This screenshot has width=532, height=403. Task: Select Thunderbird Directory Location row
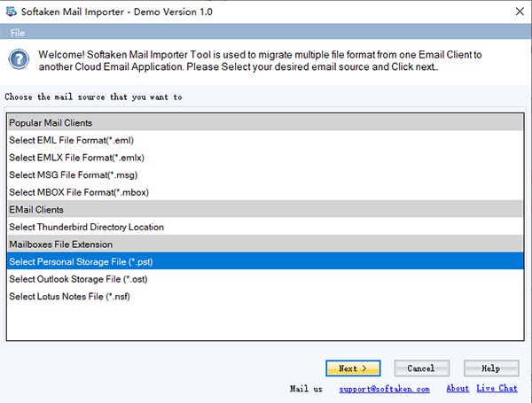pyautogui.click(x=264, y=227)
